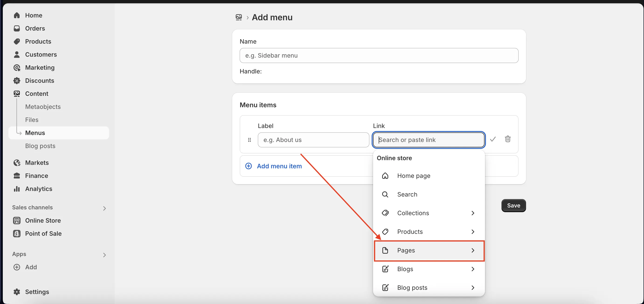Select Home page from link dropdown

[429, 176]
